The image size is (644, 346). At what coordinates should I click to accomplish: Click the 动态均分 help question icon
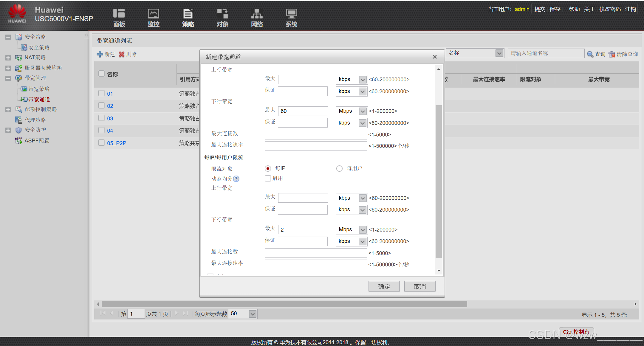236,179
